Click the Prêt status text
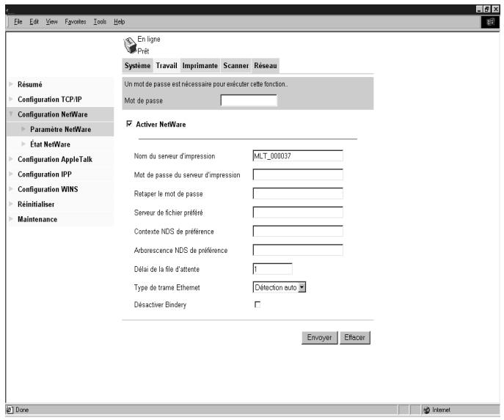 pyautogui.click(x=143, y=51)
